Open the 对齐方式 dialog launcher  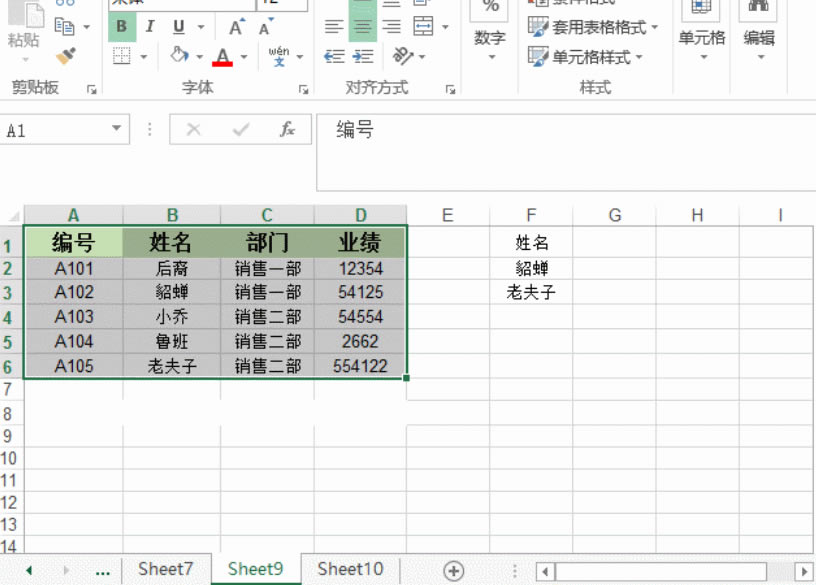[x=451, y=90]
